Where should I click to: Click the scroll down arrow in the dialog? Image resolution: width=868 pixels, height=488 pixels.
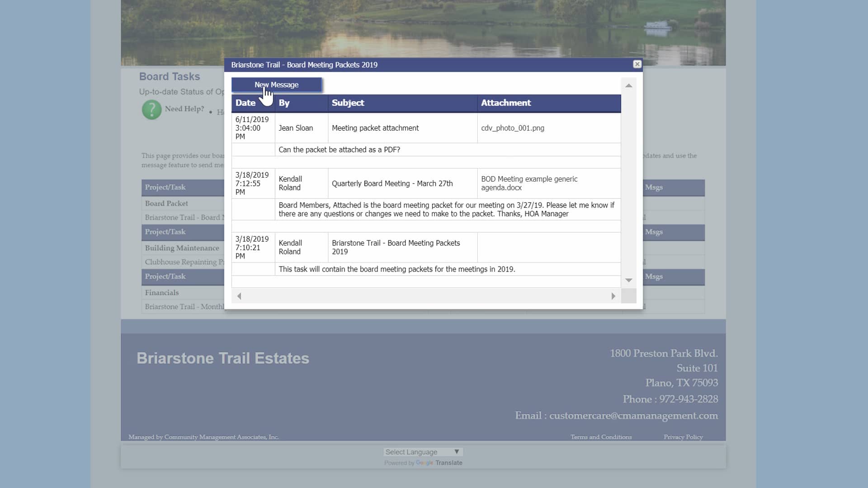(629, 280)
